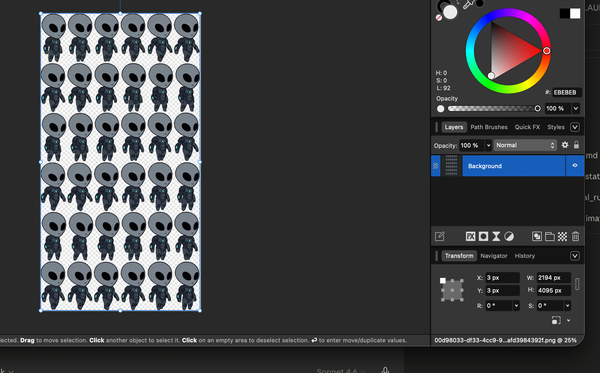Viewport: 600px width, 373px height.
Task: Select bottom-left anchor in transform origin grid
Action: pyautogui.click(x=443, y=300)
